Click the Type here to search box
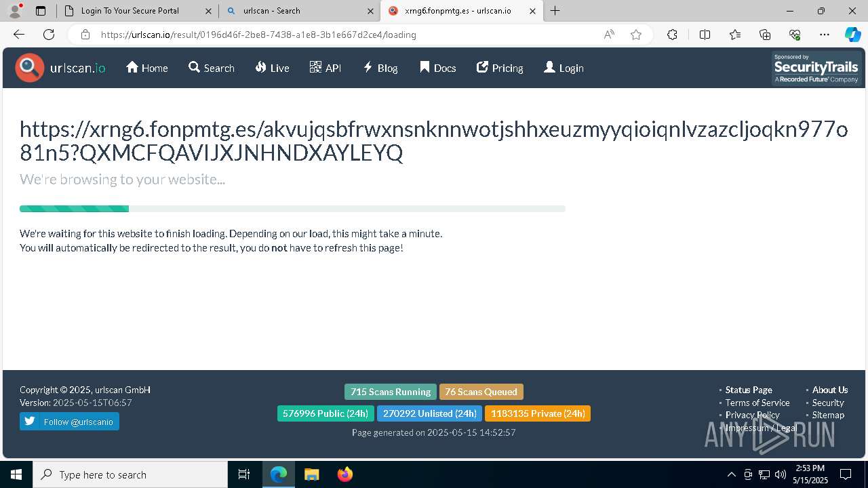 (130, 474)
